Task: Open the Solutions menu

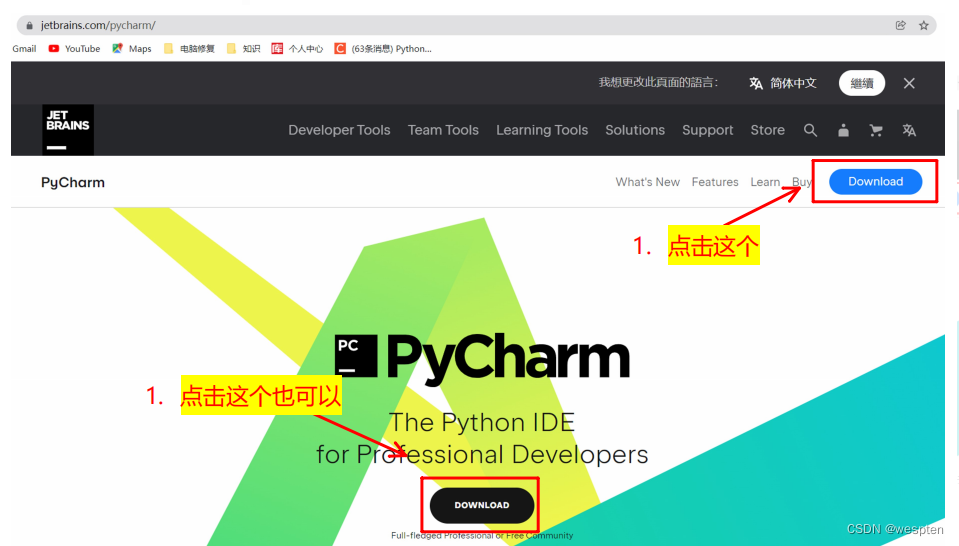Action: click(635, 130)
